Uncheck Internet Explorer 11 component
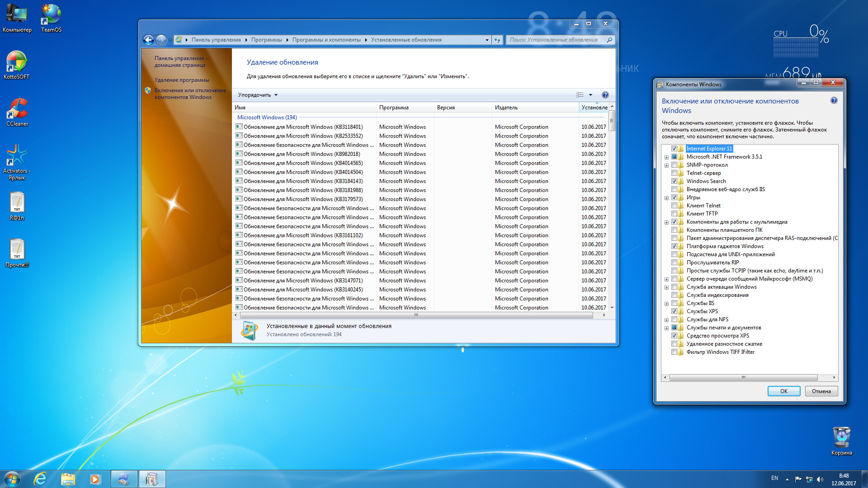Image resolution: width=868 pixels, height=488 pixels. pyautogui.click(x=674, y=149)
